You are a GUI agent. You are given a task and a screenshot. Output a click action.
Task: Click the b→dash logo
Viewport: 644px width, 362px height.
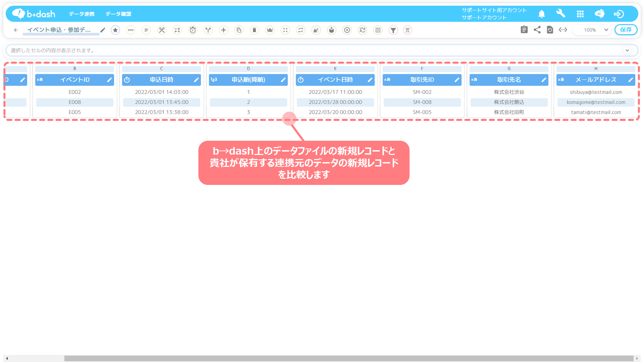pos(33,14)
